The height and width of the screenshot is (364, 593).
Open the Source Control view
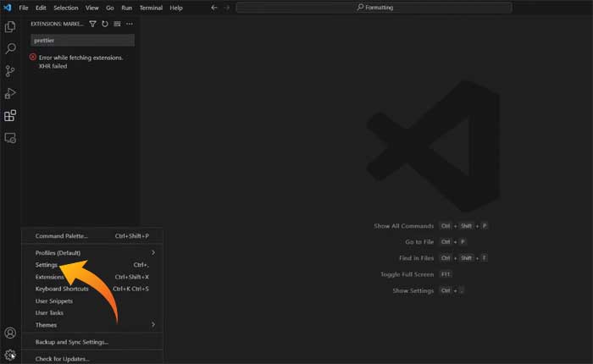pos(10,71)
